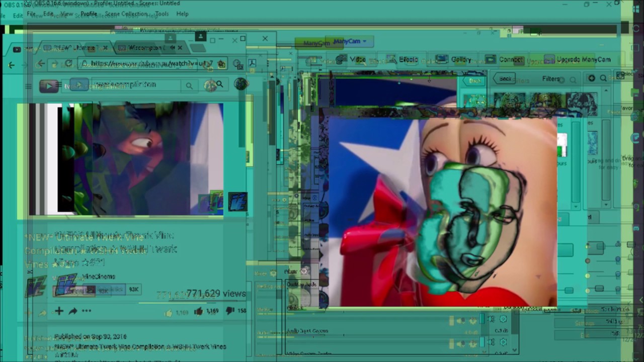Close the Wiscompton browser tab

[x=180, y=48]
